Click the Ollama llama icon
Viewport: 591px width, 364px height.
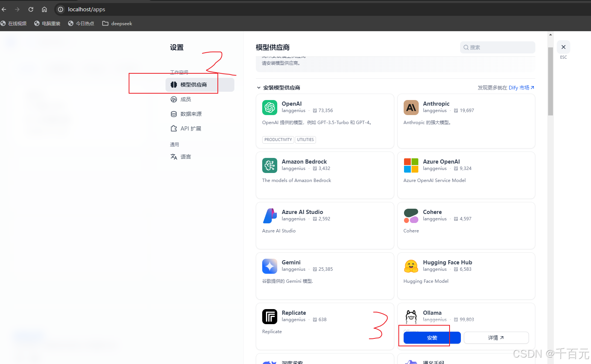[x=411, y=317]
